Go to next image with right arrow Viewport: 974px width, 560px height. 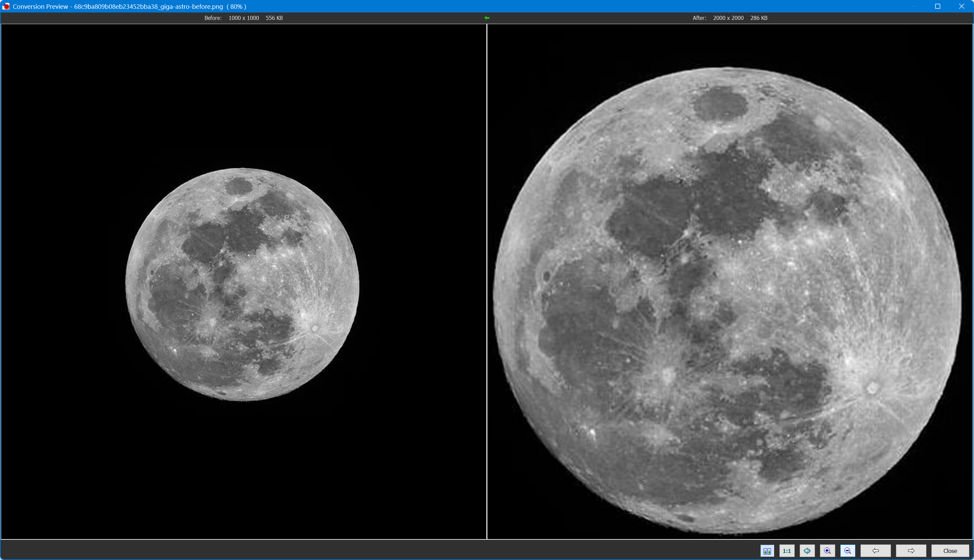911,551
